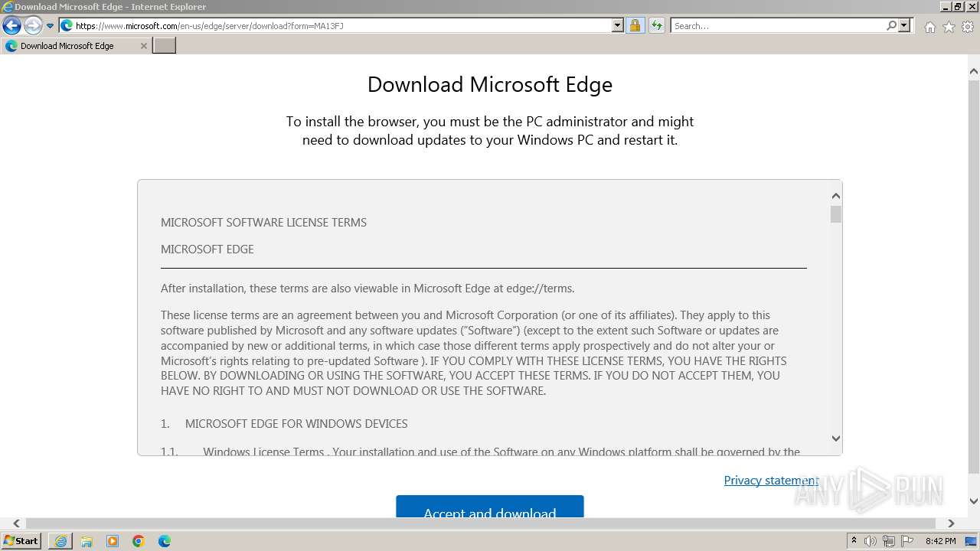This screenshot has width=980, height=551.
Task: Click MICROSOFT EDGE FOR WINDOWS DEVICES item
Action: [296, 424]
